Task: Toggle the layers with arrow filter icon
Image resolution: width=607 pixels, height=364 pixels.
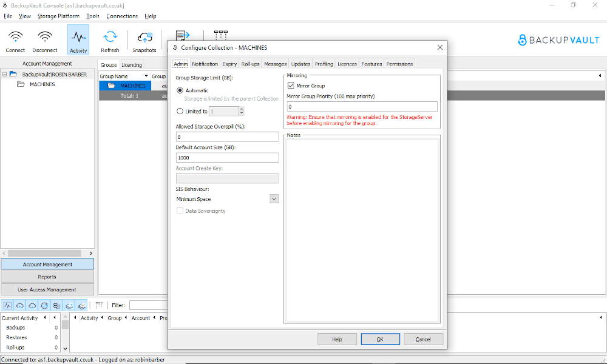Action: (69, 306)
